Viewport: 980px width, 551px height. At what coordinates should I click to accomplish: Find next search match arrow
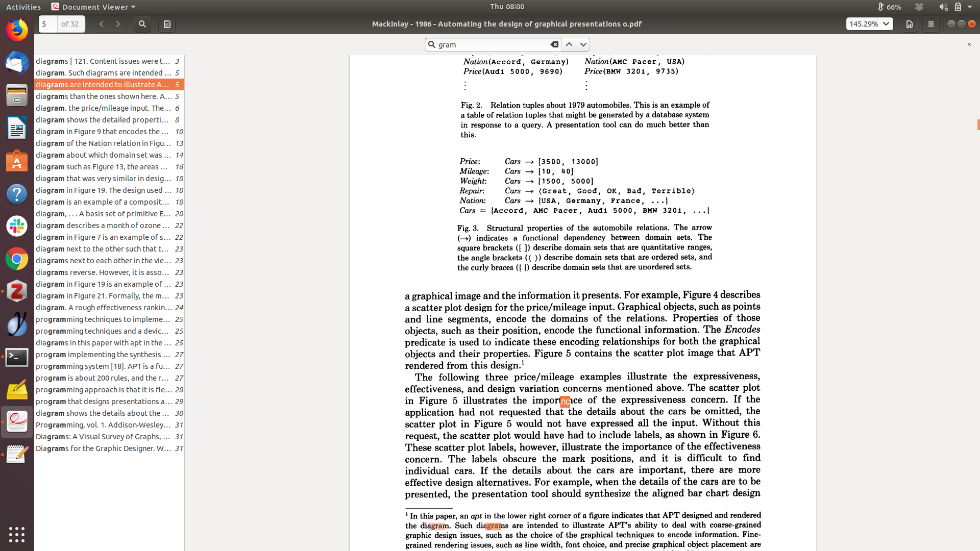coord(583,45)
